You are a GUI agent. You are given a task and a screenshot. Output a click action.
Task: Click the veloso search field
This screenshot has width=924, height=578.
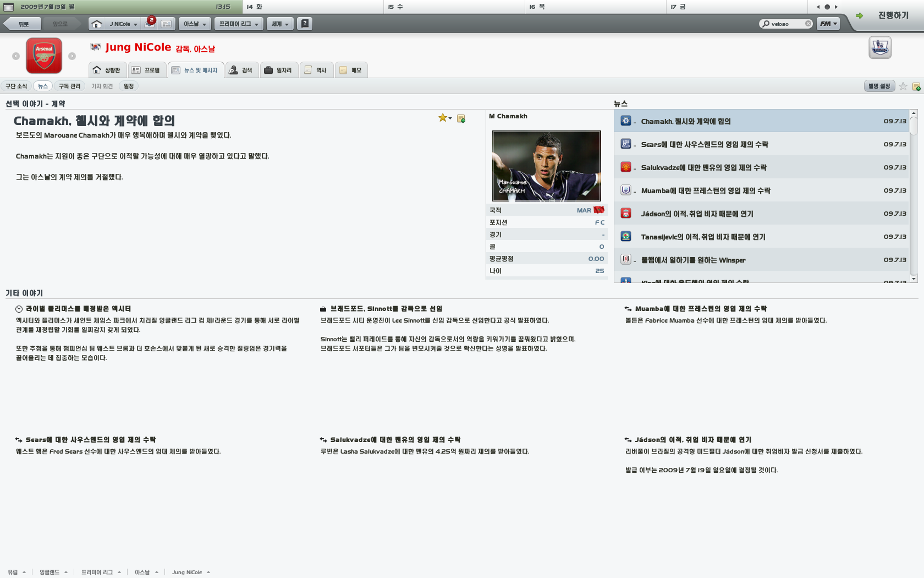(x=787, y=24)
